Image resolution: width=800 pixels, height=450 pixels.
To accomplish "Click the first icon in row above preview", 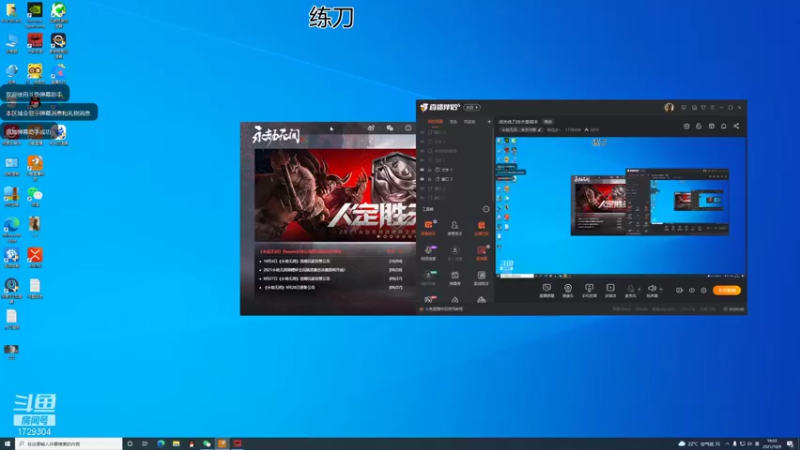I will point(686,126).
